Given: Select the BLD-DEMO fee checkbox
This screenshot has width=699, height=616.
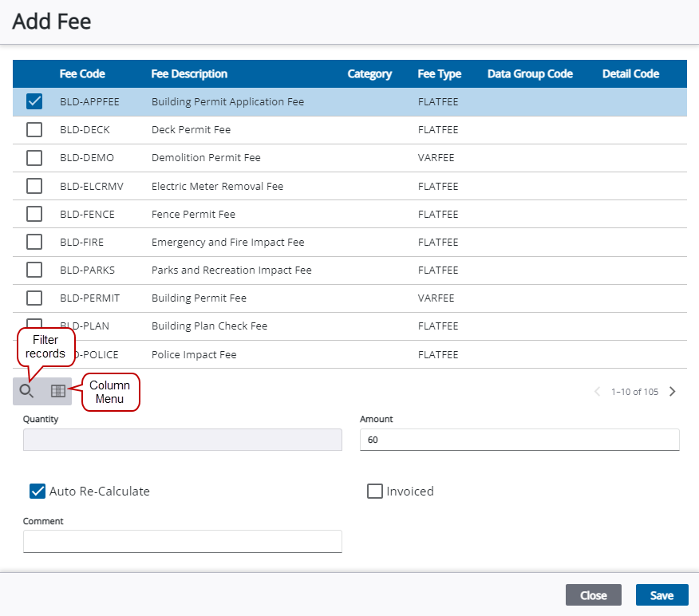Looking at the screenshot, I should tap(34, 157).
